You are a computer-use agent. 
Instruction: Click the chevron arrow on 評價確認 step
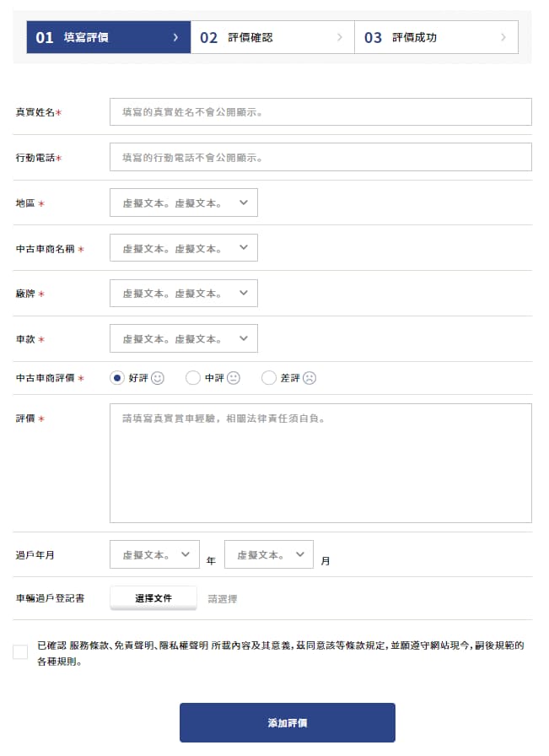339,37
